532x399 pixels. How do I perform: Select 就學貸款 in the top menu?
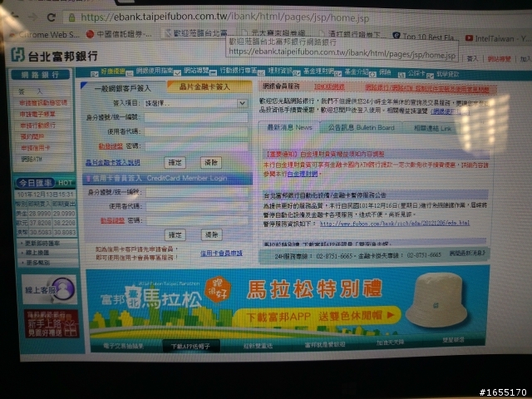tap(447, 74)
